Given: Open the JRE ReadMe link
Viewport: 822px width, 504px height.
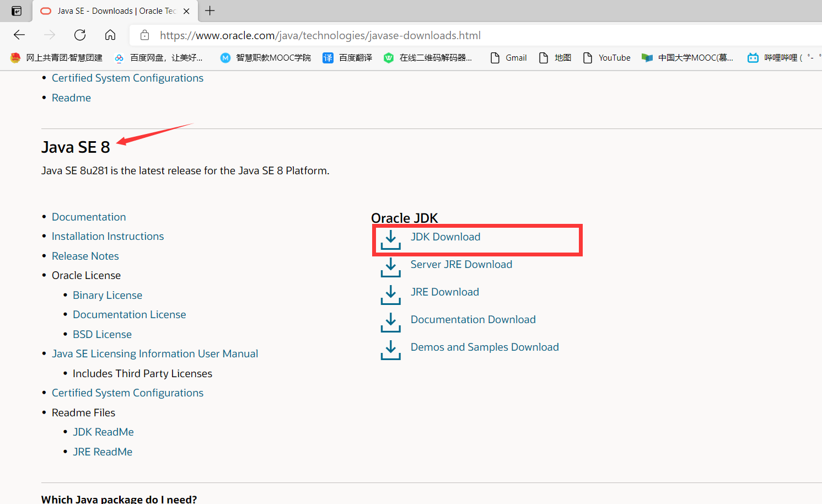Looking at the screenshot, I should (103, 452).
